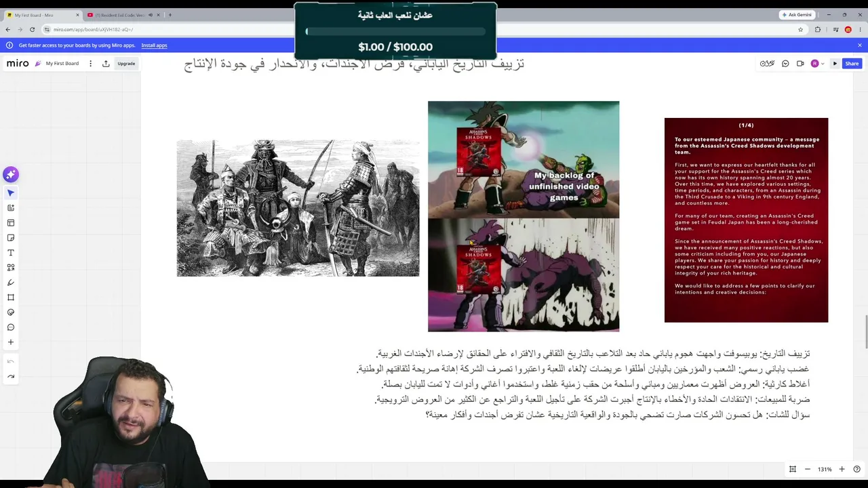The height and width of the screenshot is (488, 868).
Task: Click the vertical scrollbar thumb at right edge
Action: pyautogui.click(x=865, y=331)
